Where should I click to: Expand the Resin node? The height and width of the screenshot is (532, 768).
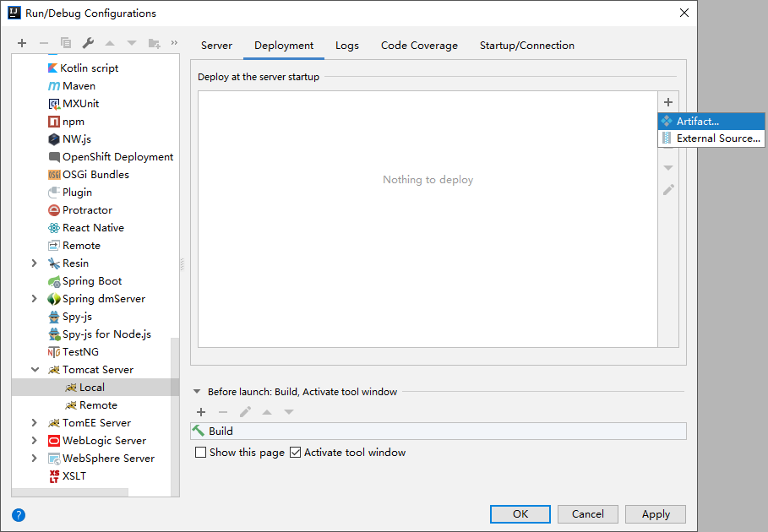35,263
